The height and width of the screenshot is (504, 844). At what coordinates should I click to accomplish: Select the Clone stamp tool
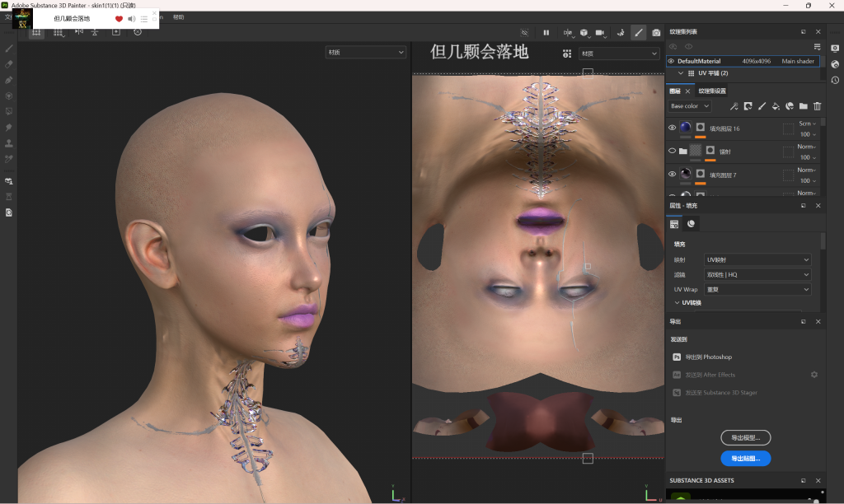point(9,143)
